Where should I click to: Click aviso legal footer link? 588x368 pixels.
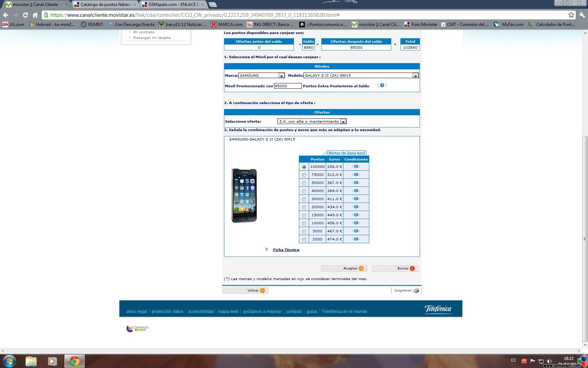tap(136, 312)
